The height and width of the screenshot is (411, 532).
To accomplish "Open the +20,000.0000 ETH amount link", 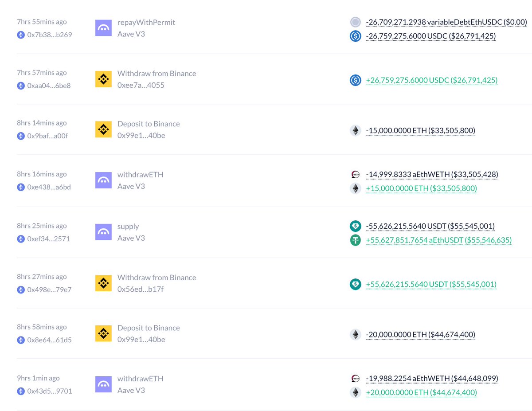I will 422,392.
